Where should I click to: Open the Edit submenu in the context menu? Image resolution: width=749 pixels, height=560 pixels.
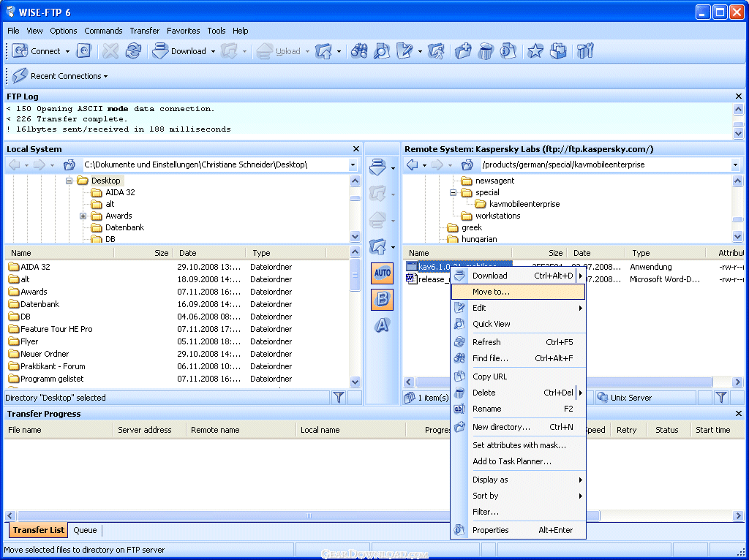click(x=519, y=308)
